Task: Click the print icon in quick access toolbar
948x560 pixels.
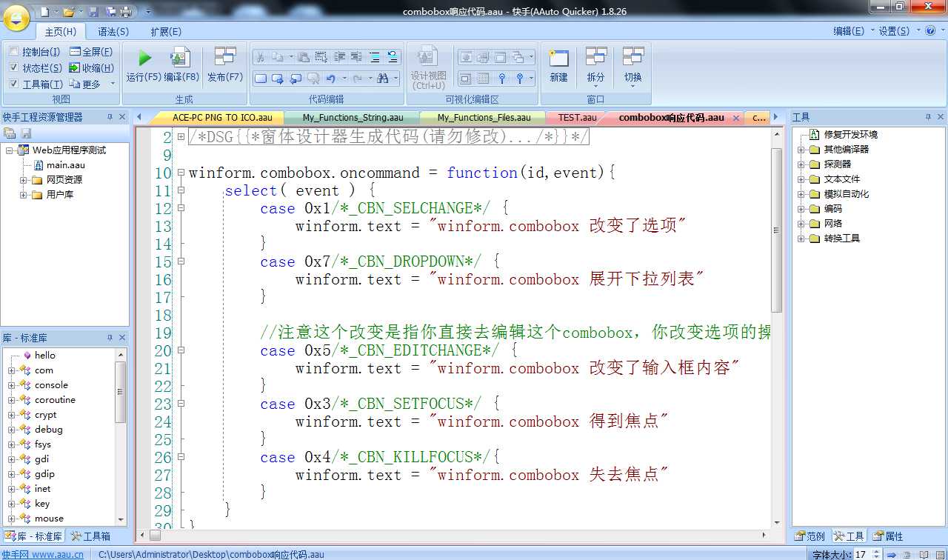Action: click(x=126, y=11)
